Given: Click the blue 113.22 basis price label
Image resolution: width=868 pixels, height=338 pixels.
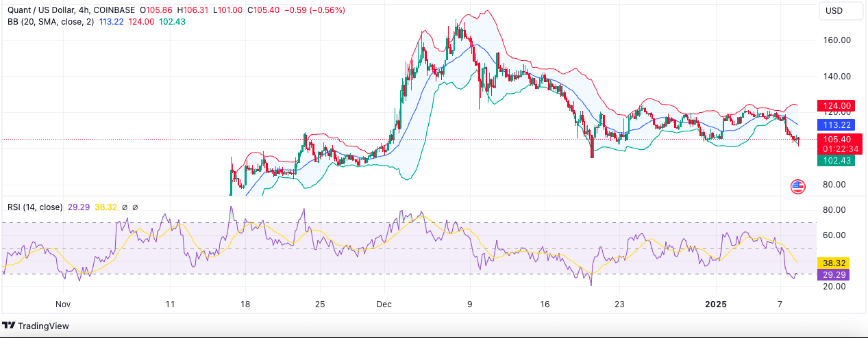Looking at the screenshot, I should tap(836, 125).
